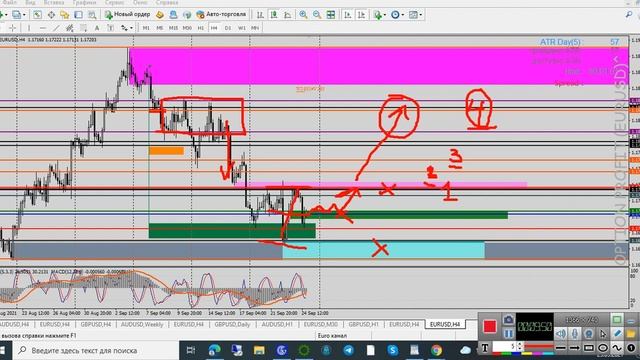
Task: Open the Market Watch window icon
Action: 37,15
